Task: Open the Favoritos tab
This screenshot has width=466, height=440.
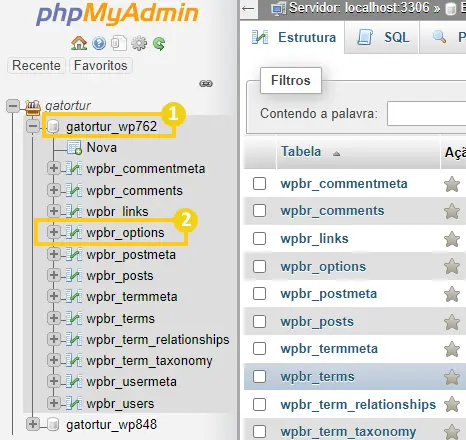Action: click(101, 65)
